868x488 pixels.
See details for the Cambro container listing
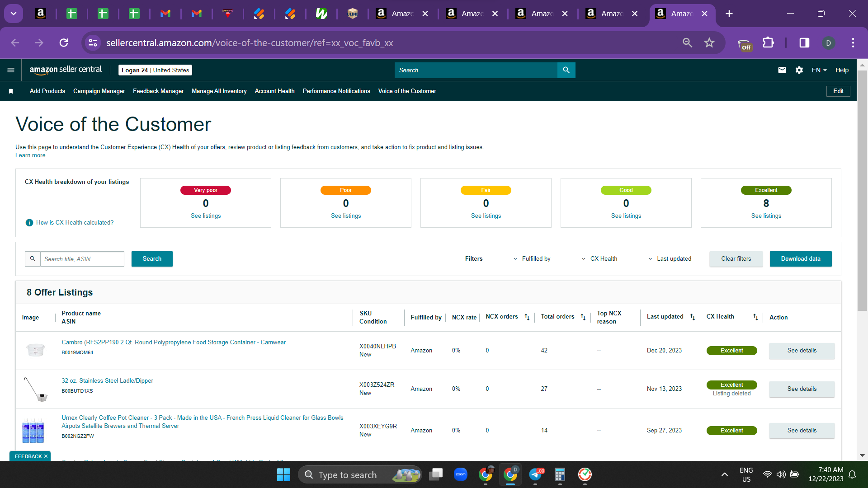click(x=802, y=351)
